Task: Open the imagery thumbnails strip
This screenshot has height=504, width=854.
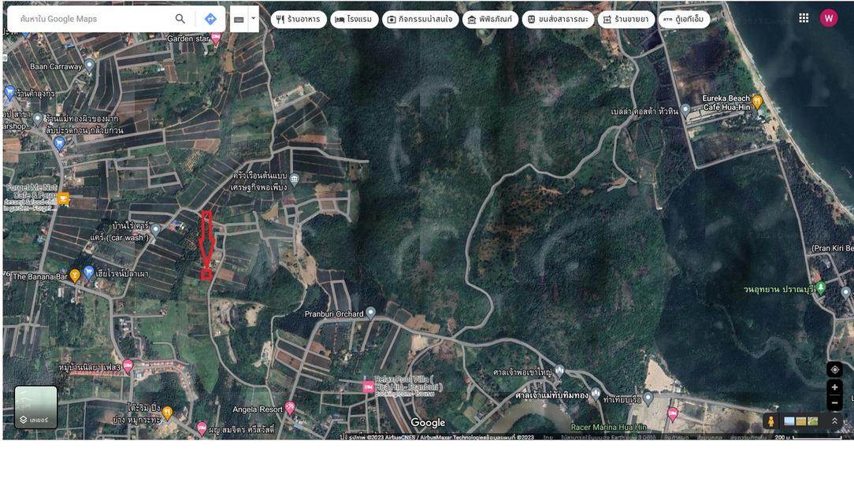Action: pyautogui.click(x=800, y=421)
